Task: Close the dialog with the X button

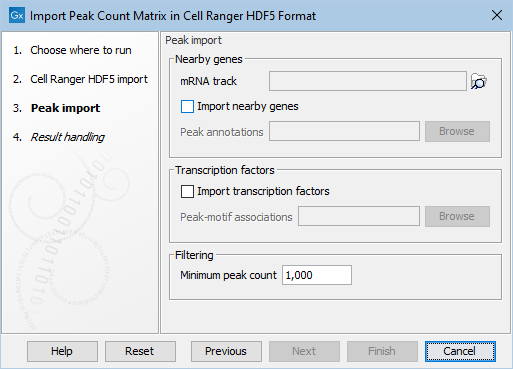Action: 497,15
